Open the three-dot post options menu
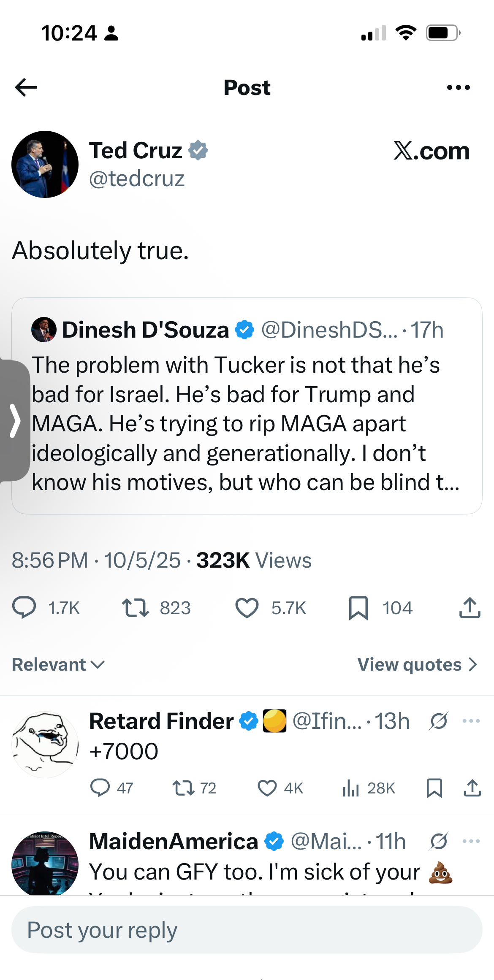This screenshot has height=980, width=494. [x=458, y=87]
